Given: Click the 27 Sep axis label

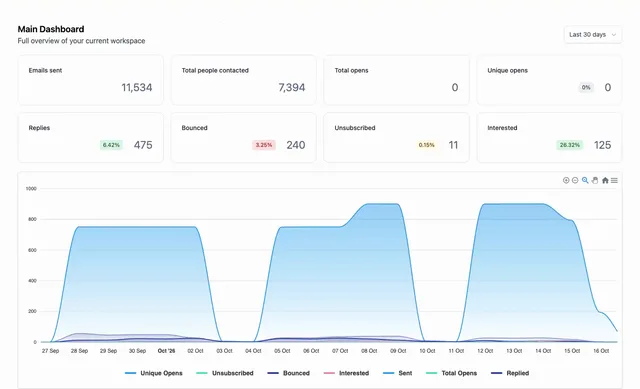Looking at the screenshot, I should [50, 351].
